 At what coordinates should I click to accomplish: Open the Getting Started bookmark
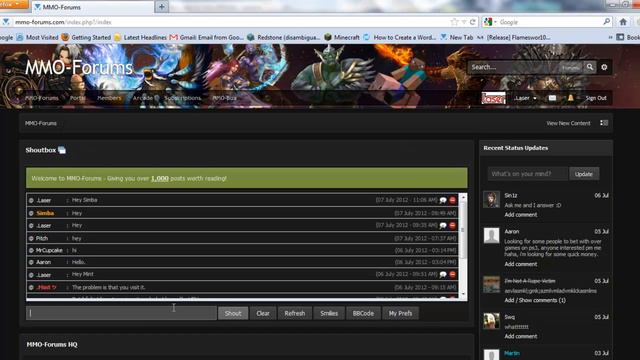pos(86,37)
